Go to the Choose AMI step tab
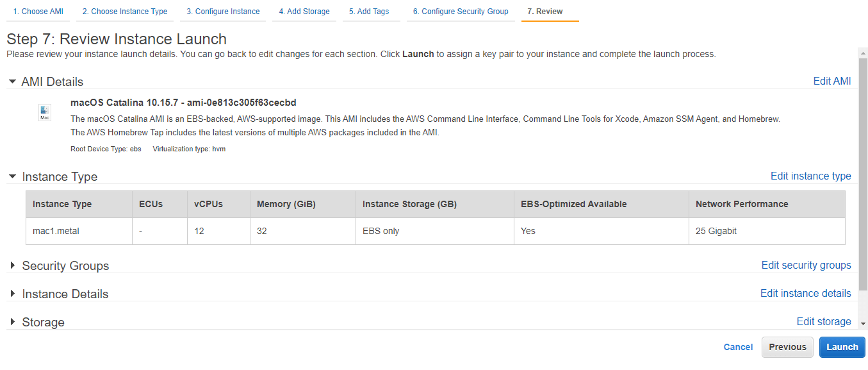The height and width of the screenshot is (370, 868). click(38, 12)
